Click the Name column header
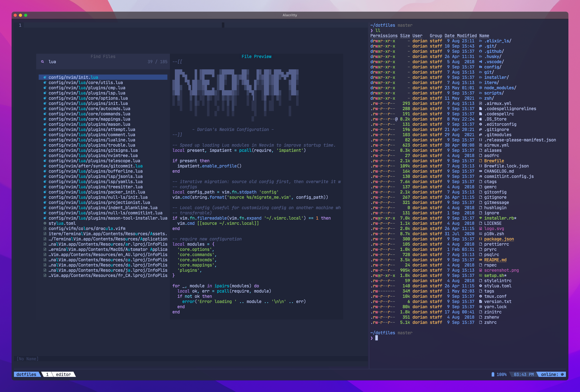580x392 pixels. point(484,36)
